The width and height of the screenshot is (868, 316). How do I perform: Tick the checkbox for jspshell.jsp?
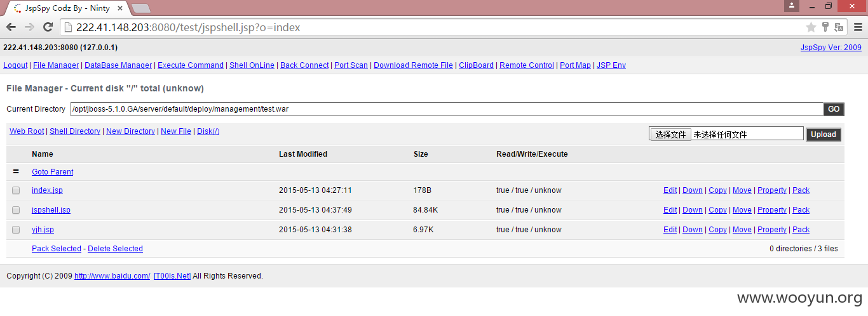tap(16, 210)
